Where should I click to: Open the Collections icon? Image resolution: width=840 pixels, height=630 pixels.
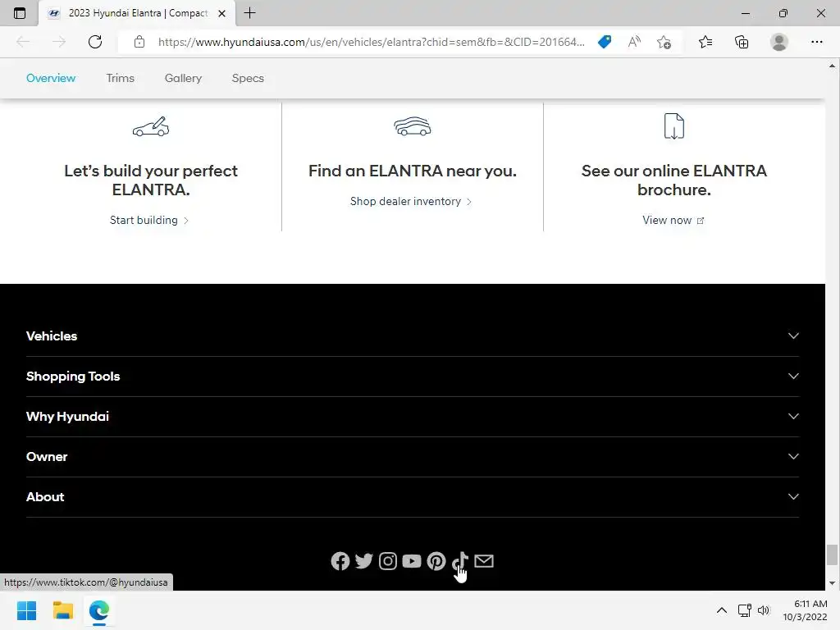pos(742,42)
